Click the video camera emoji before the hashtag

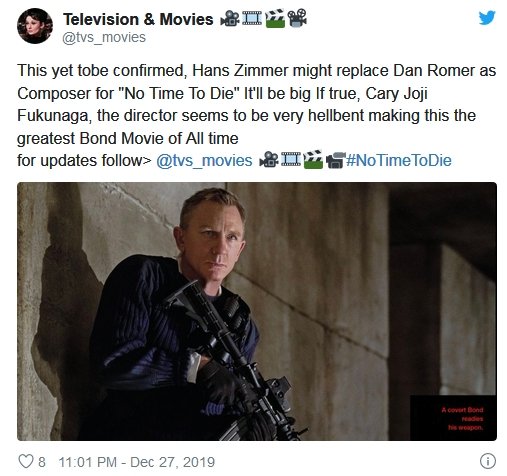335,160
